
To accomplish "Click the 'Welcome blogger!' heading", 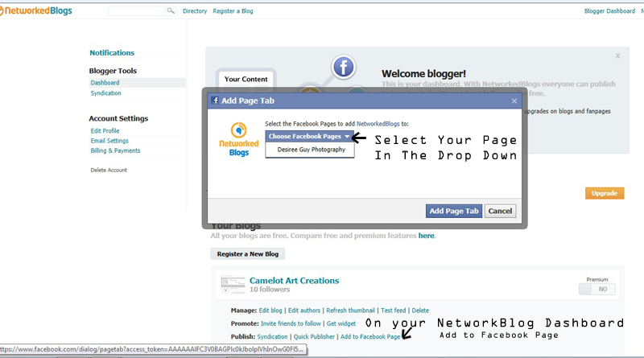I will 424,74.
